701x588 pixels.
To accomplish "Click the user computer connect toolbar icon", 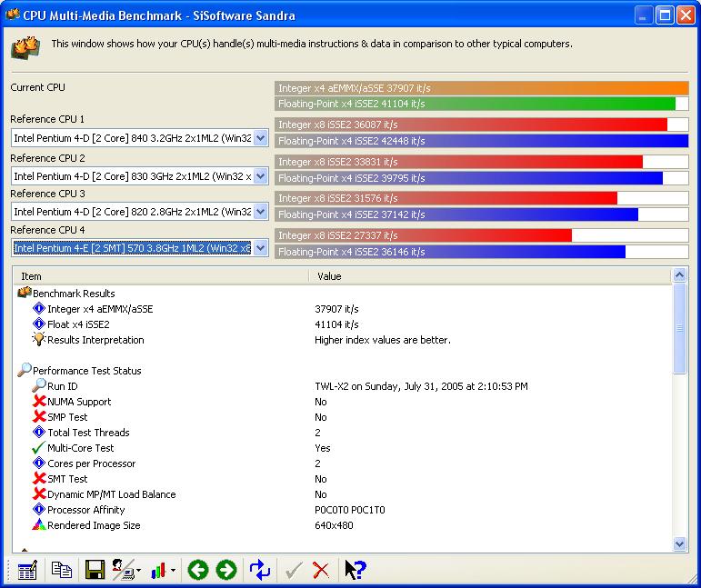I will (x=123, y=570).
